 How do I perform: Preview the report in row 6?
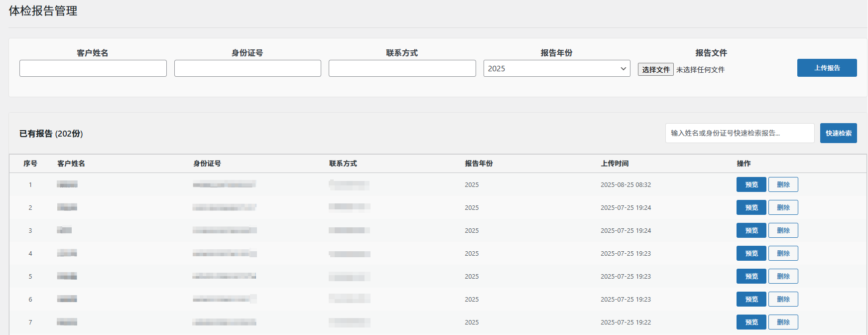coord(751,299)
